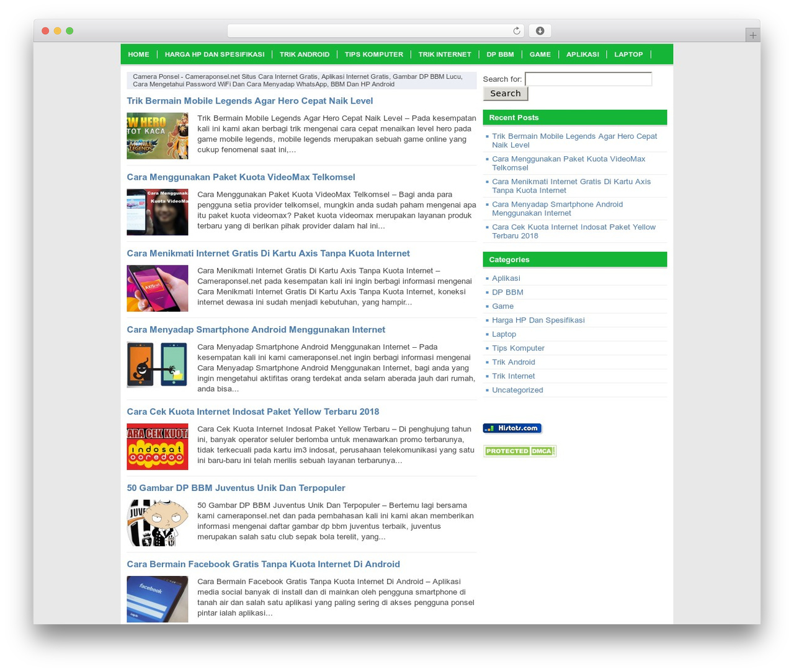The width and height of the screenshot is (794, 672).
Task: Click the VideoMax Telkomsel article excerpt text
Action: pyautogui.click(x=337, y=210)
